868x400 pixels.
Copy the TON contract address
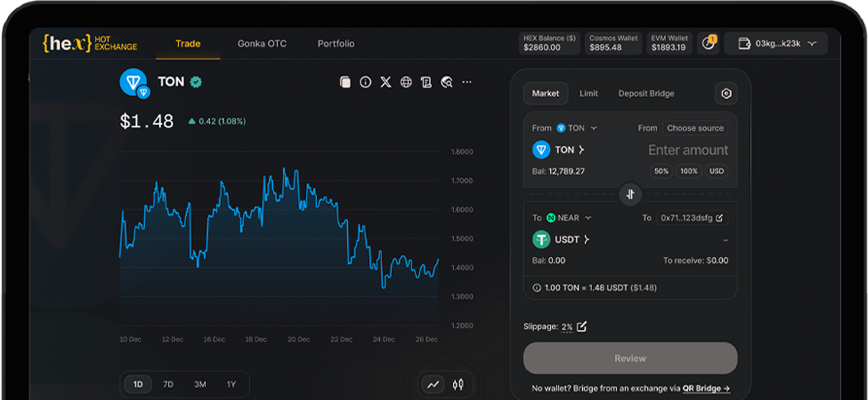[x=345, y=82]
